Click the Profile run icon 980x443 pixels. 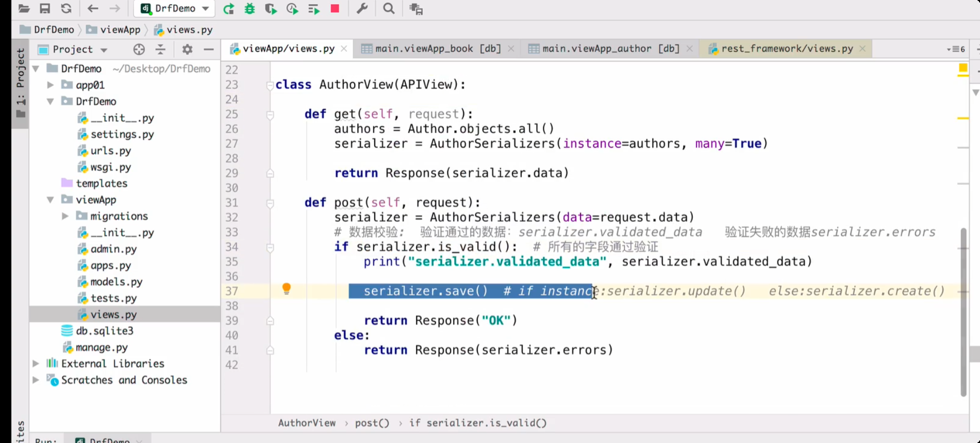tap(292, 9)
